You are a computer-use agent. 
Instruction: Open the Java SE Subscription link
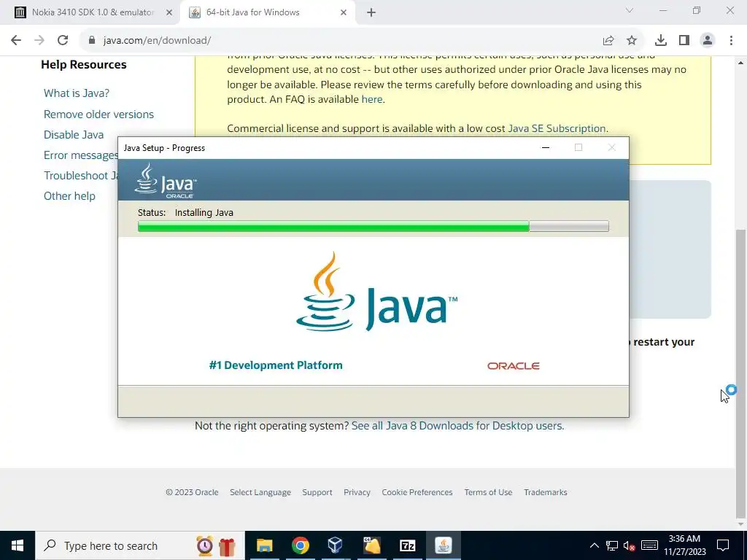coord(557,128)
